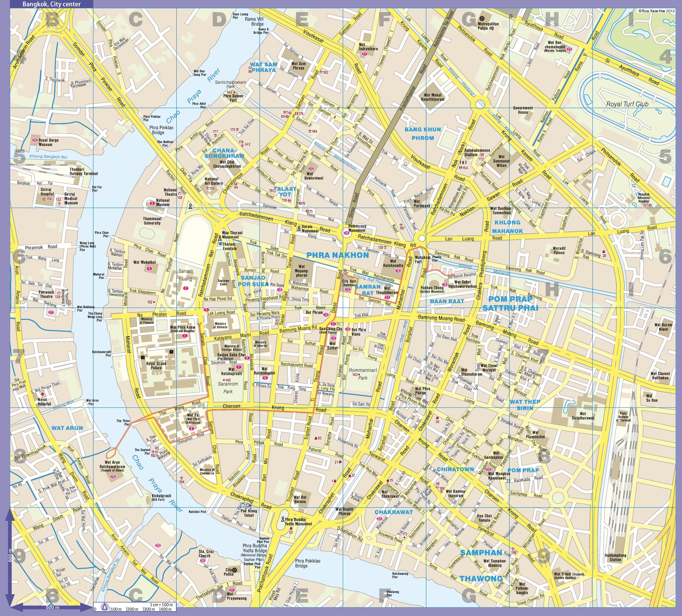Image resolution: width=682 pixels, height=616 pixels.
Task: Click the "Hualamphong Station" label
Action: [x=615, y=557]
